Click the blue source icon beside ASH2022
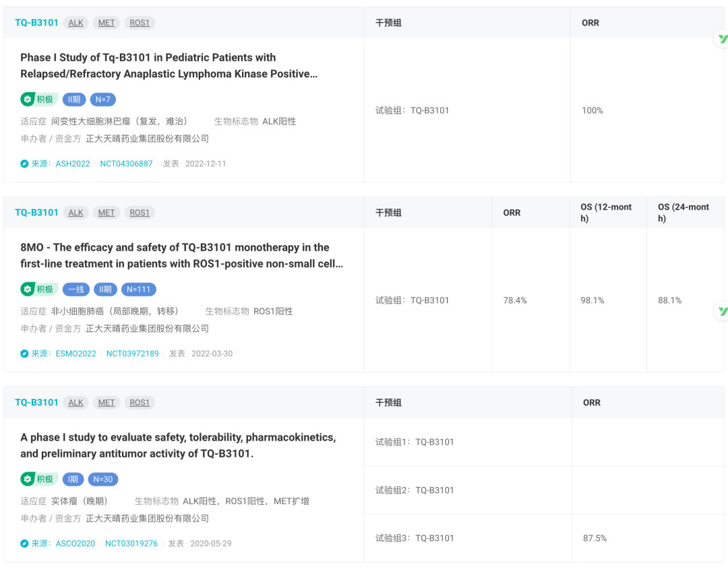728x568 pixels. coord(25,164)
